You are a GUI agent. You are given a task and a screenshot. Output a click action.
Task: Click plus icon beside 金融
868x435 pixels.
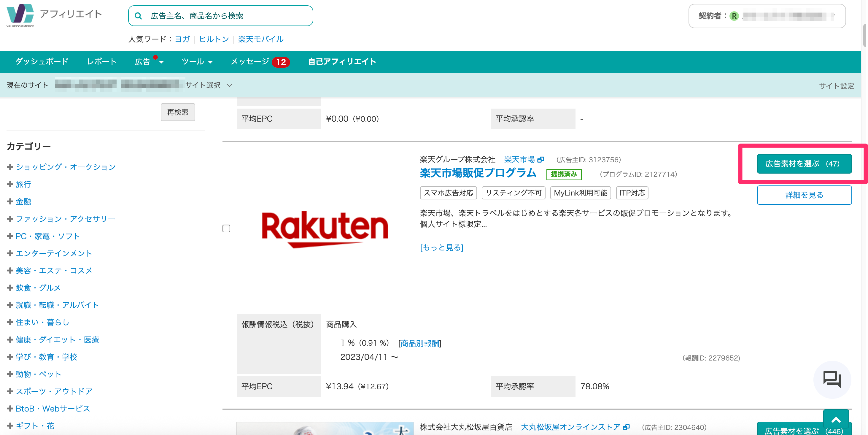pyautogui.click(x=10, y=201)
